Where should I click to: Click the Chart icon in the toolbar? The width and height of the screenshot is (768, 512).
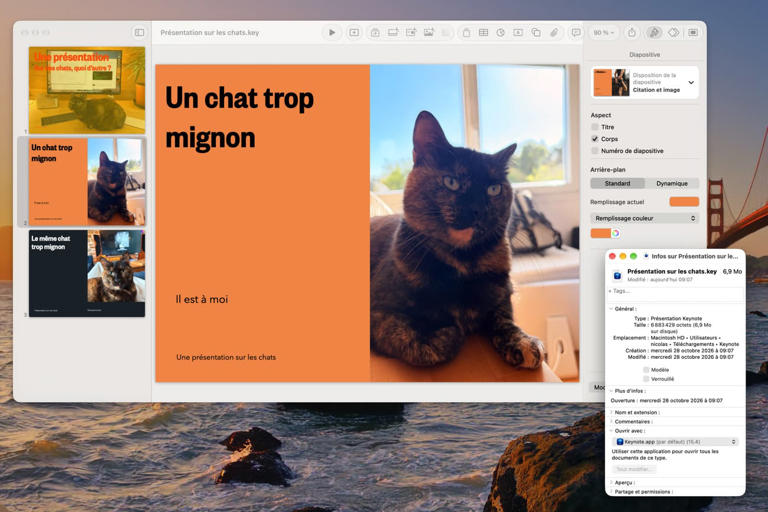(501, 33)
